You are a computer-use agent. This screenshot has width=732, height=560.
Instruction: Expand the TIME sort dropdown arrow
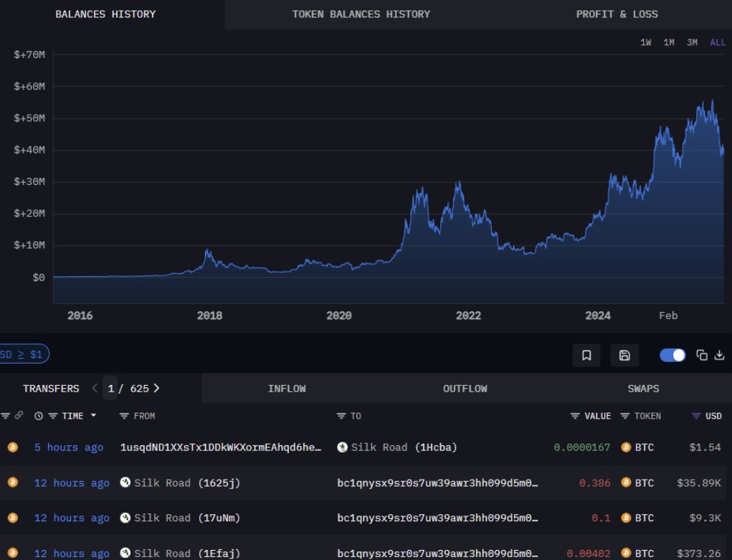[x=93, y=415]
